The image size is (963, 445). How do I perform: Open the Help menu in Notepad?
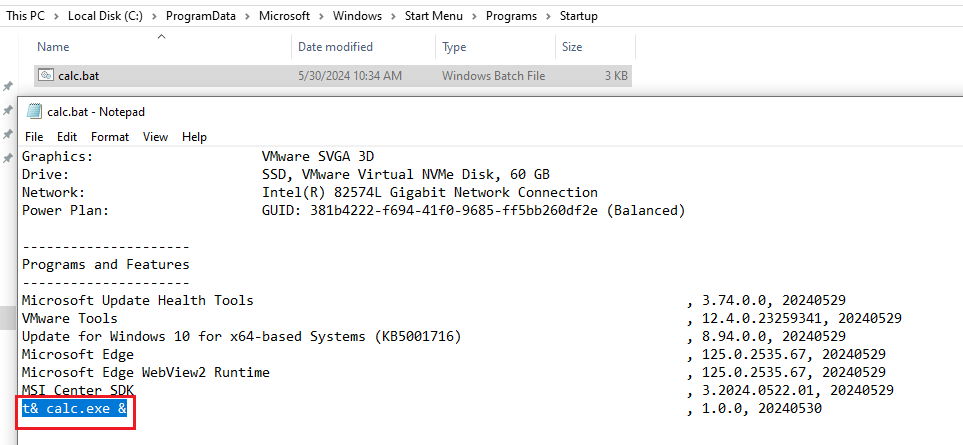coord(194,137)
